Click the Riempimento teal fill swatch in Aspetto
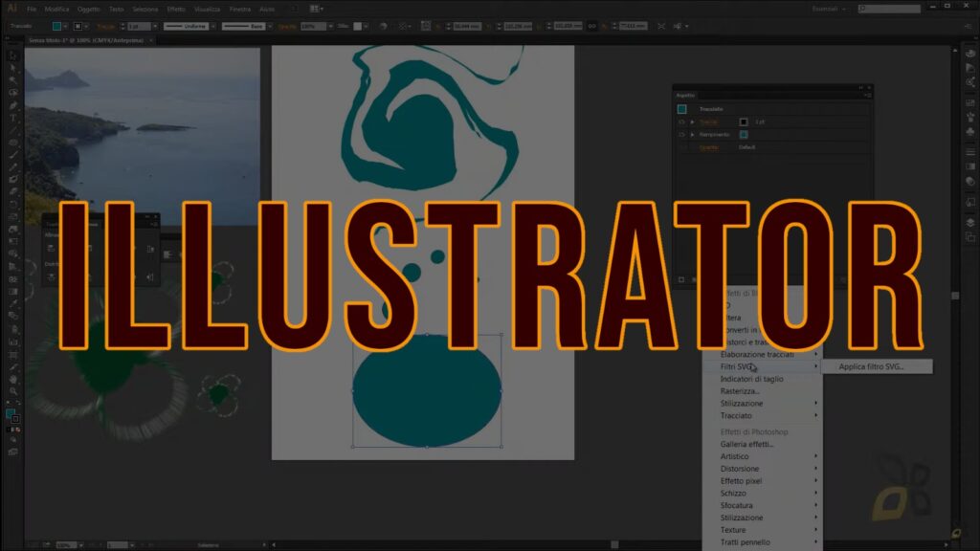 [x=743, y=134]
